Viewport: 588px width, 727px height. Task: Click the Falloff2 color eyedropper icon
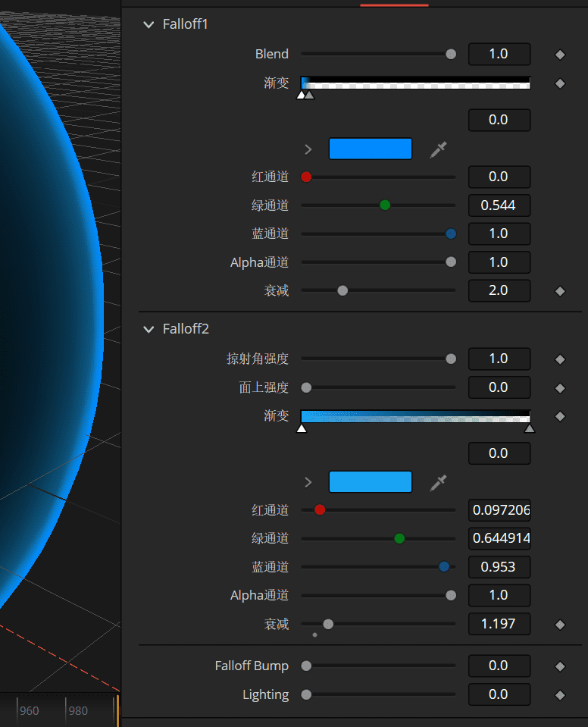tap(438, 482)
